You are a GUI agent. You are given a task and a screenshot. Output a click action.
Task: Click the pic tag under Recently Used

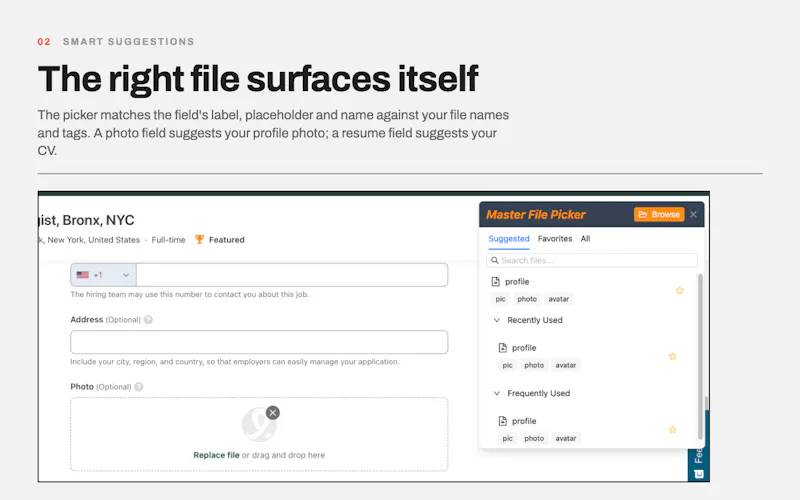pos(508,365)
